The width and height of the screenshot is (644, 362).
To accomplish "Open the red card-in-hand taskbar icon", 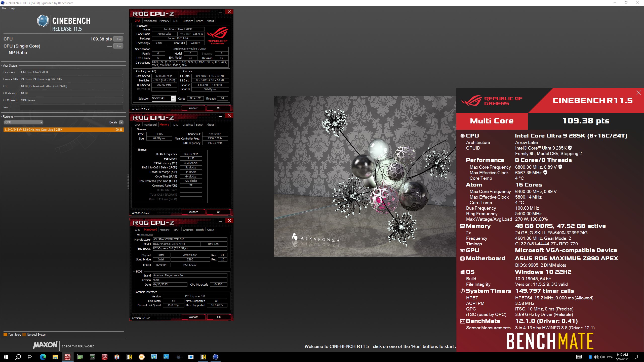I will tap(105, 357).
